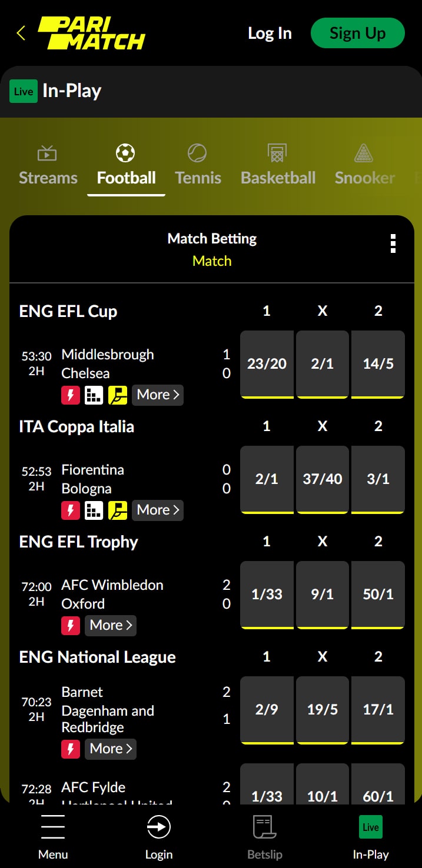Tap the back arrow beside the Parimatch logo

(21, 33)
